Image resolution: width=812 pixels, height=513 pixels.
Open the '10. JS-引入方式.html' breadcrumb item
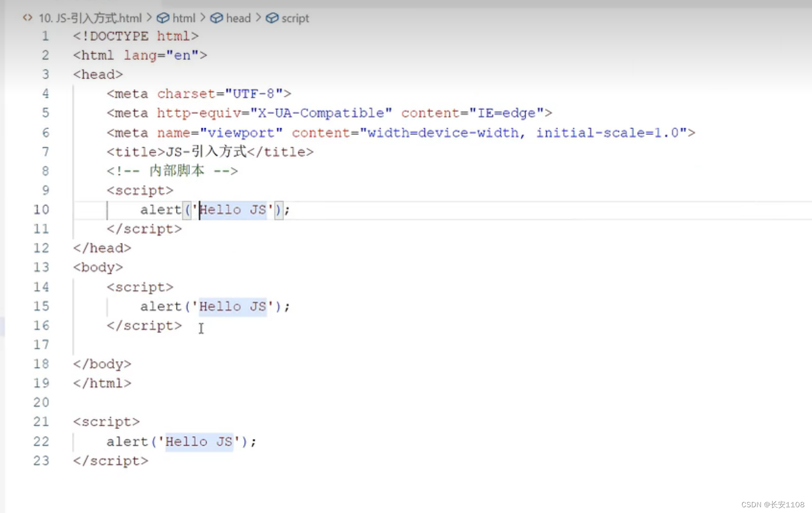pos(90,18)
